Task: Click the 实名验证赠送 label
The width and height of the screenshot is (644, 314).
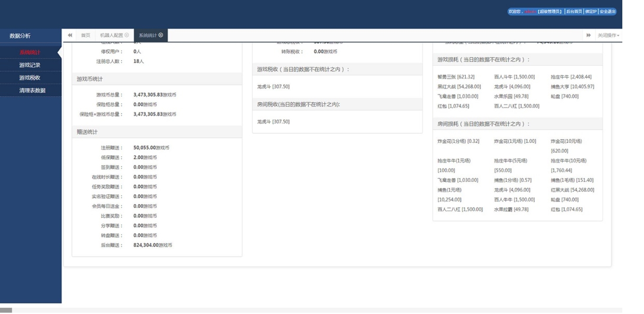Action: (x=107, y=196)
